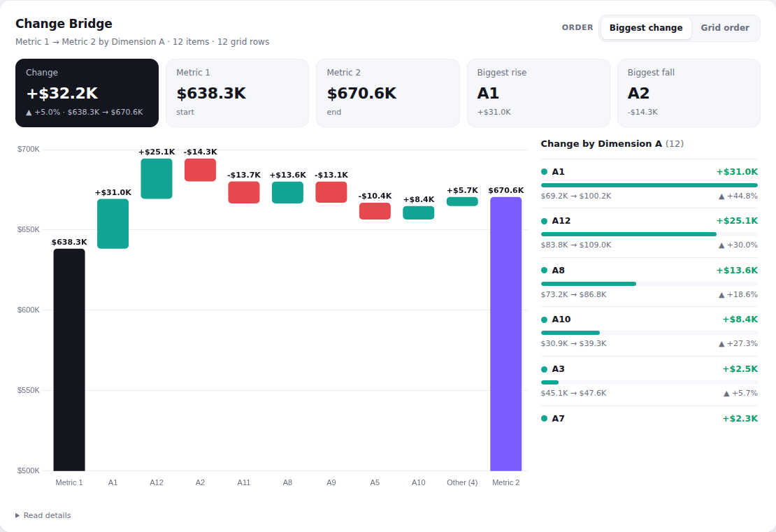This screenshot has height=532, width=776.
Task: Click the A3 short progress bar
Action: click(x=549, y=382)
